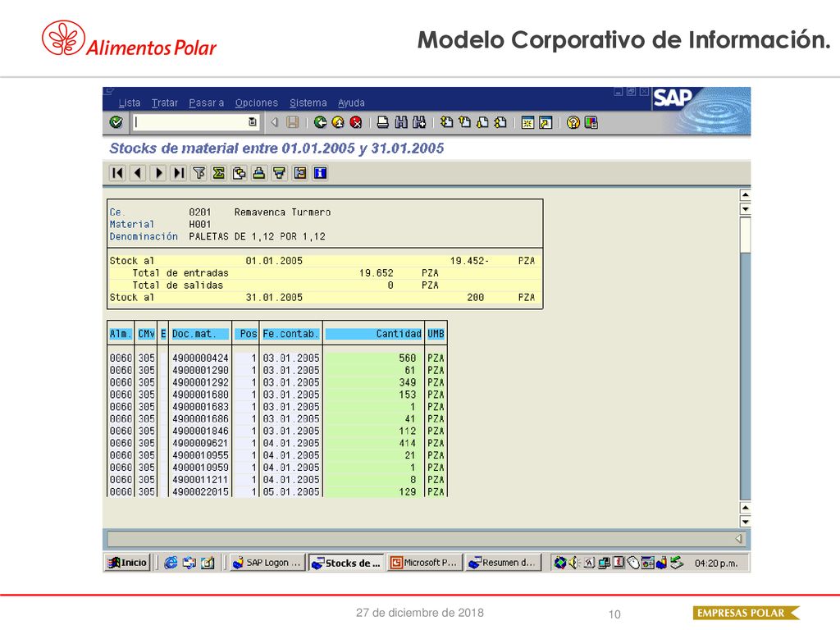Go to the first page icon

tap(446, 123)
